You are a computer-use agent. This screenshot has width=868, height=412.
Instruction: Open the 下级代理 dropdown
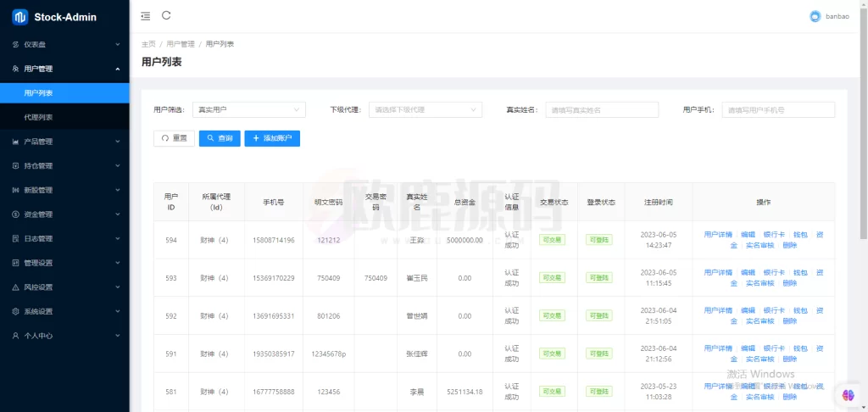pyautogui.click(x=426, y=109)
